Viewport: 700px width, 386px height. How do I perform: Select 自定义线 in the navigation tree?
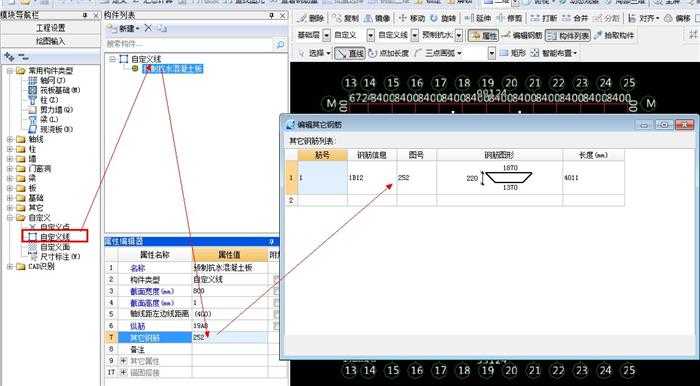tap(55, 236)
